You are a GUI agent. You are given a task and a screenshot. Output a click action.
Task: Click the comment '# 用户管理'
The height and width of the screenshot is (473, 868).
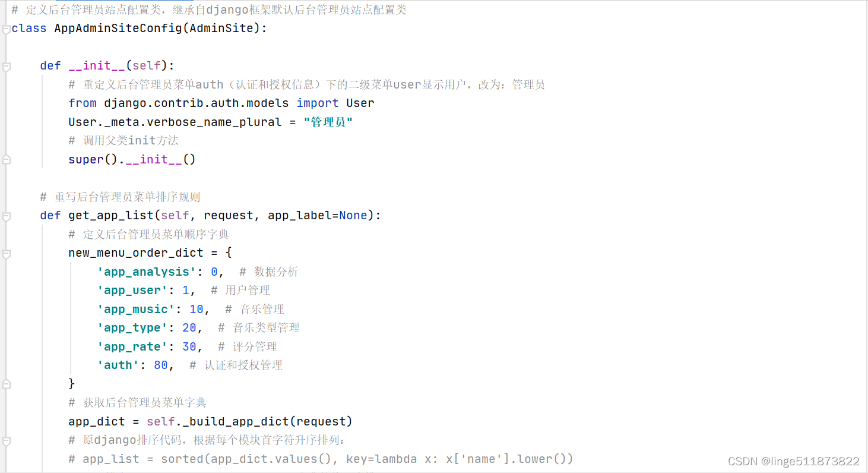pos(240,290)
